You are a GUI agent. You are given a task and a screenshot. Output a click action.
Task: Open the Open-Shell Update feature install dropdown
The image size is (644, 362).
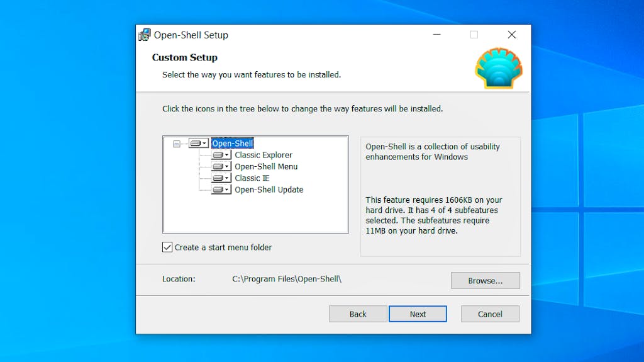point(221,189)
